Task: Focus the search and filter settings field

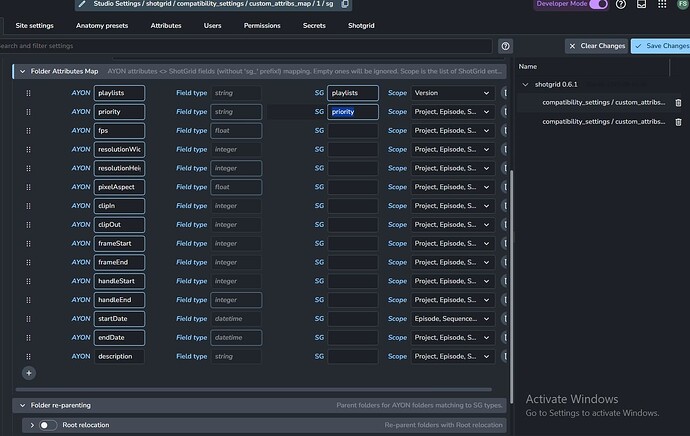Action: [x=245, y=46]
